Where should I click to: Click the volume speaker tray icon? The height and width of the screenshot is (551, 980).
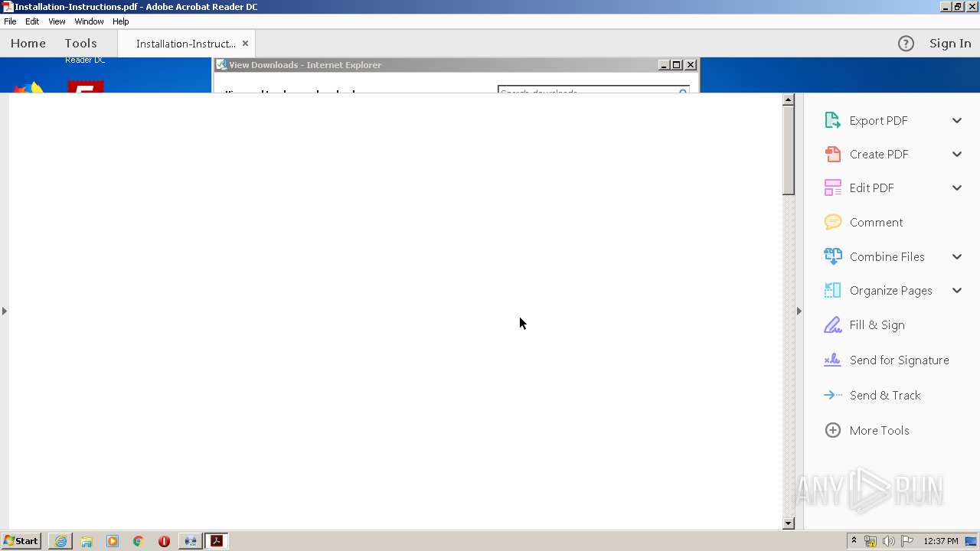coord(889,541)
